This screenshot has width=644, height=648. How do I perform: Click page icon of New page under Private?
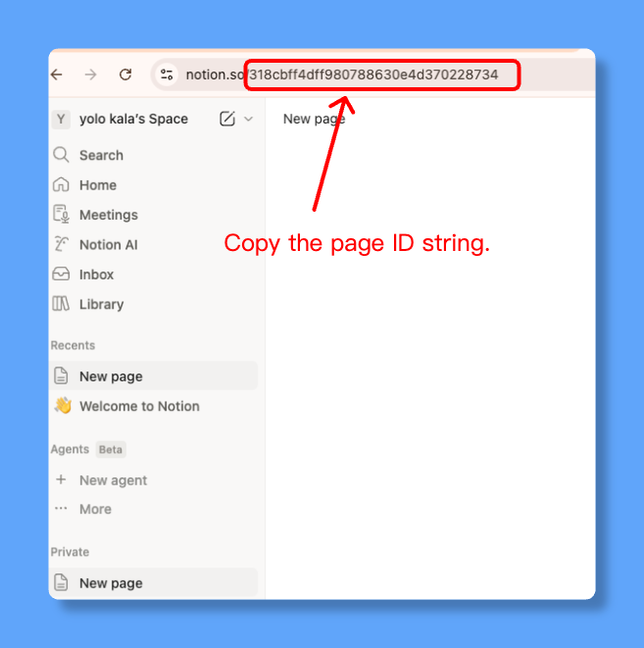61,582
